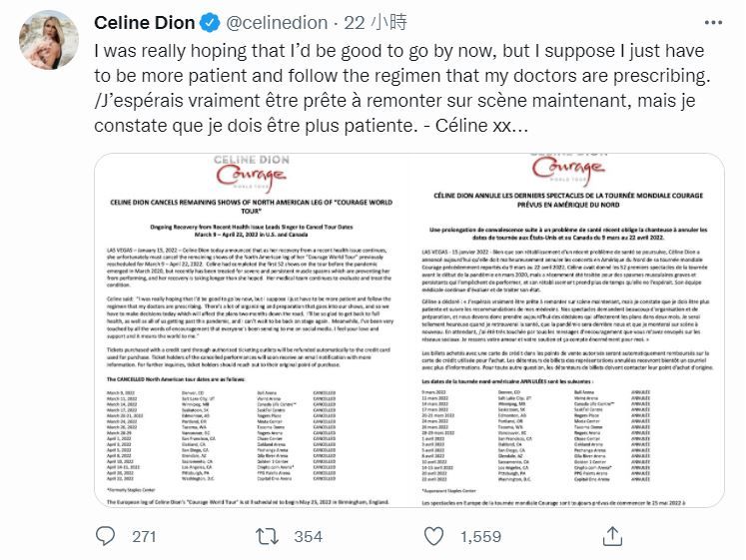Click the 354 retweets count
746x560 pixels.
[x=308, y=536]
